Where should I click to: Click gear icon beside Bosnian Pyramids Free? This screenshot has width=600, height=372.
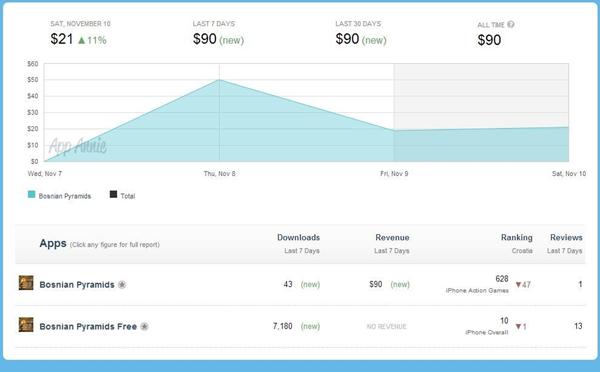click(x=144, y=326)
